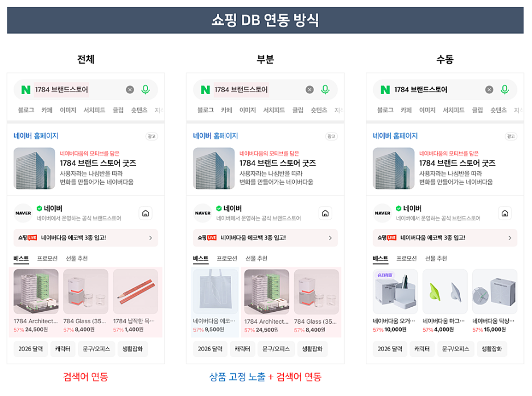The image size is (532, 396).
Task: Click the eco bag product thumbnail in 부분 panel
Action: [216, 292]
